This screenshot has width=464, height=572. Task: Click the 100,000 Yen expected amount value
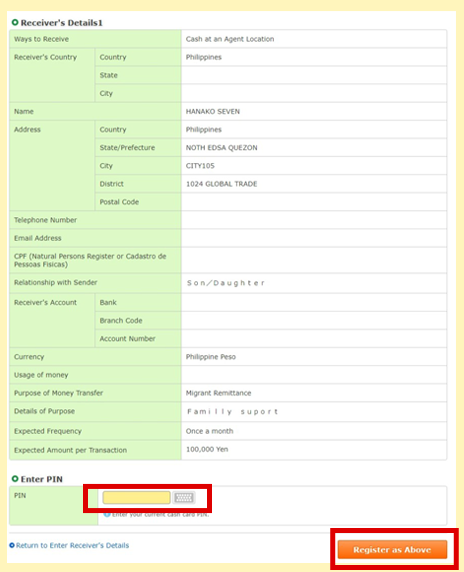tap(207, 449)
